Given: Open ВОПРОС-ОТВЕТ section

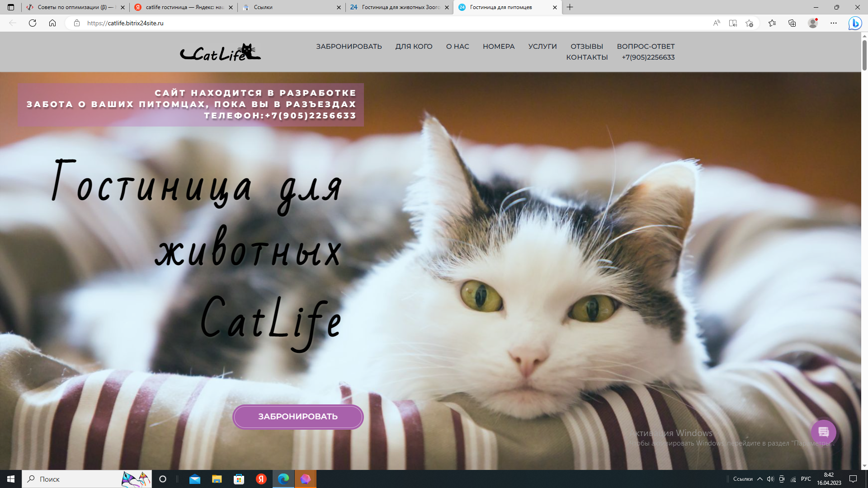Looking at the screenshot, I should coord(646,47).
